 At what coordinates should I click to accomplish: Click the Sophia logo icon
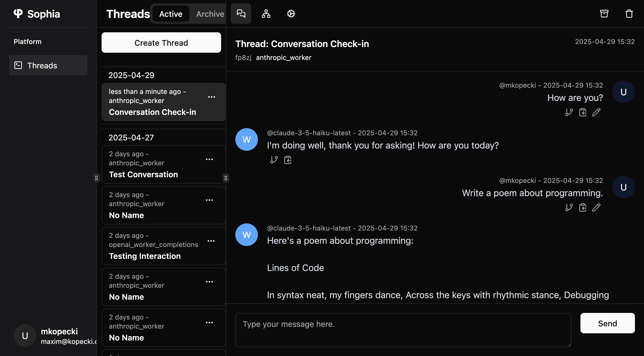18,13
